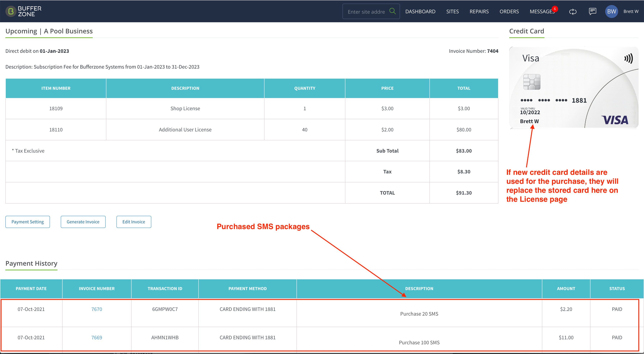Click the BW user avatar
Image resolution: width=644 pixels, height=354 pixels.
(x=611, y=11)
